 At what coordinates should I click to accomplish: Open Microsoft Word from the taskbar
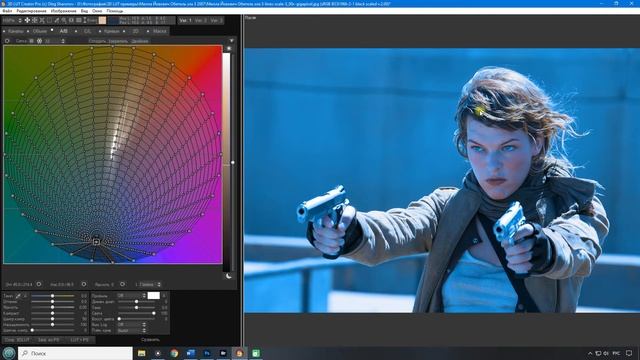pyautogui.click(x=191, y=353)
